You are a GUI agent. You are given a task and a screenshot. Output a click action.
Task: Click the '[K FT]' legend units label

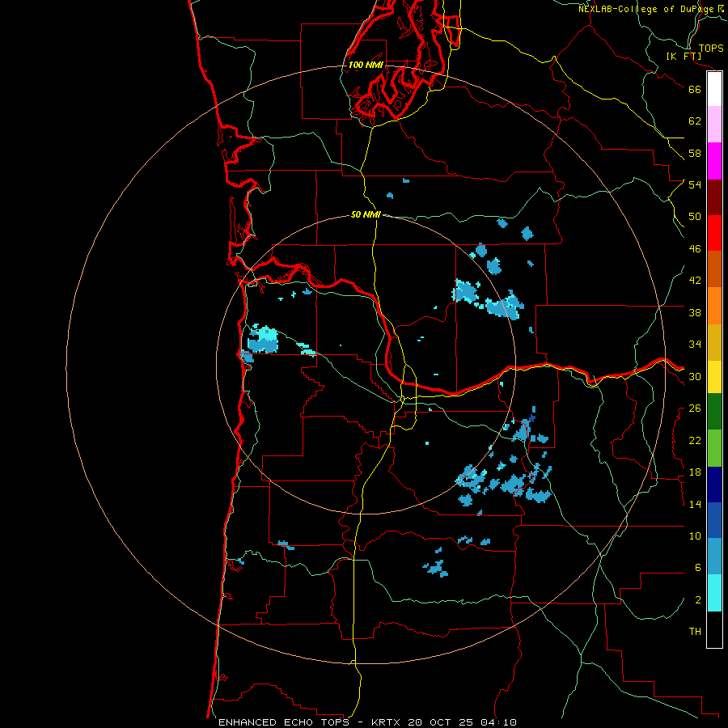point(684,56)
